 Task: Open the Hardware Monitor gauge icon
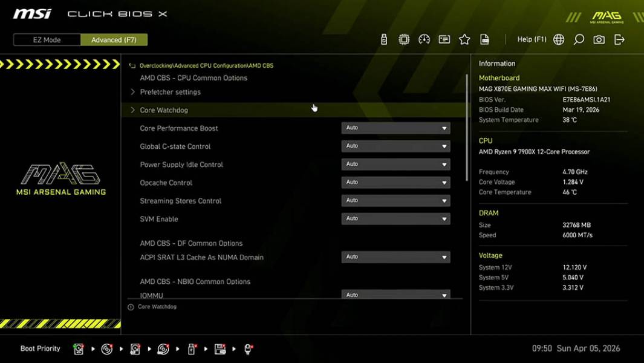(424, 39)
